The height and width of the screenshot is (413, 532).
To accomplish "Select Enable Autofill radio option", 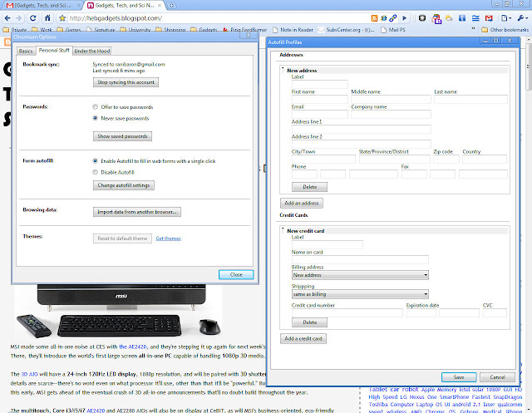I will click(96, 161).
